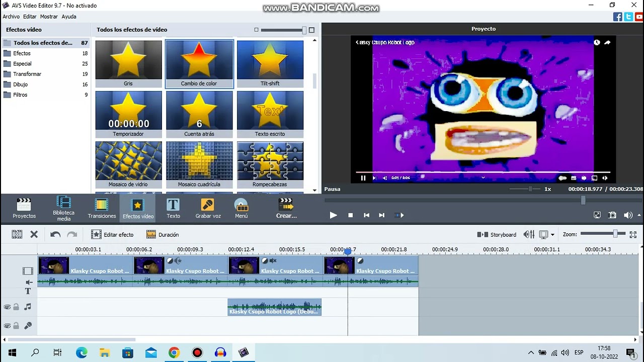The width and height of the screenshot is (644, 362).
Task: Open the Menú creation tool
Action: click(x=242, y=208)
